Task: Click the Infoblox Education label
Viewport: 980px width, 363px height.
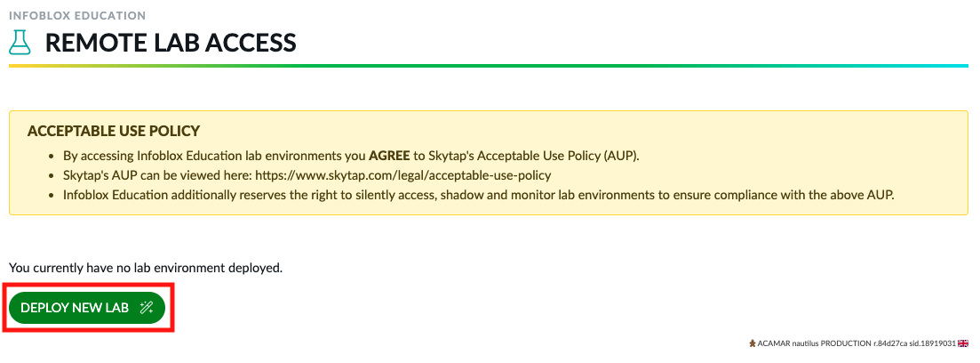Action: click(77, 16)
